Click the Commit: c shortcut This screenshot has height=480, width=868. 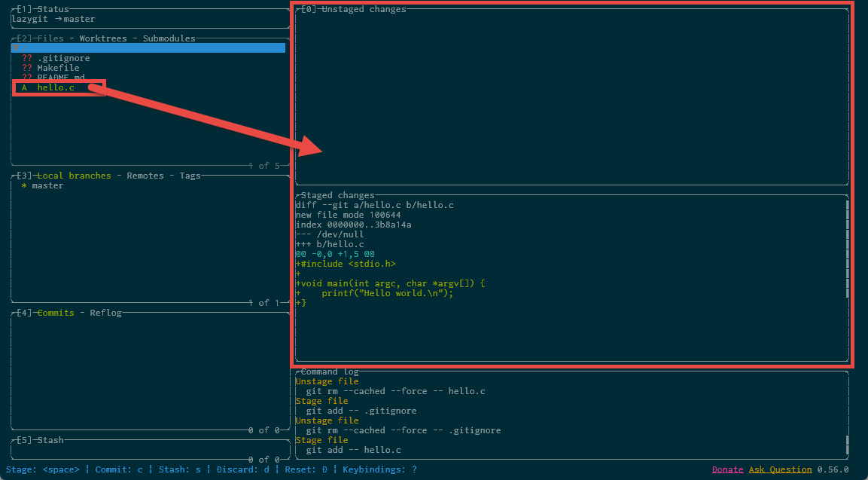pyautogui.click(x=118, y=469)
